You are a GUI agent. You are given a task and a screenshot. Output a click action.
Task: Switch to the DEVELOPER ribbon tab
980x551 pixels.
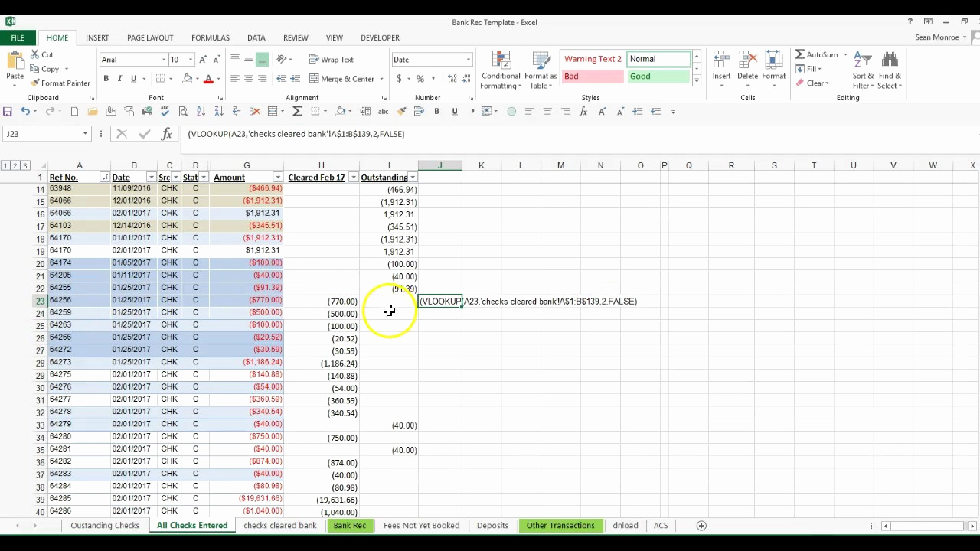380,37
